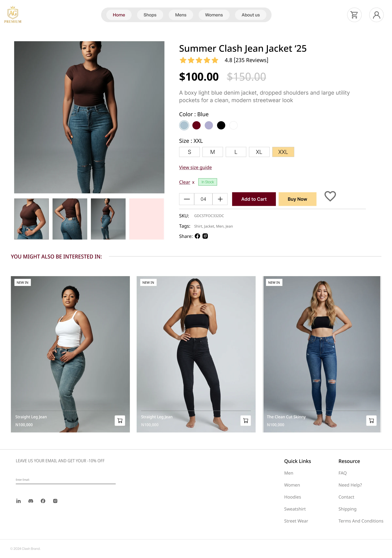Select size S option
Image resolution: width=392 pixels, height=558 pixels.
click(x=189, y=152)
